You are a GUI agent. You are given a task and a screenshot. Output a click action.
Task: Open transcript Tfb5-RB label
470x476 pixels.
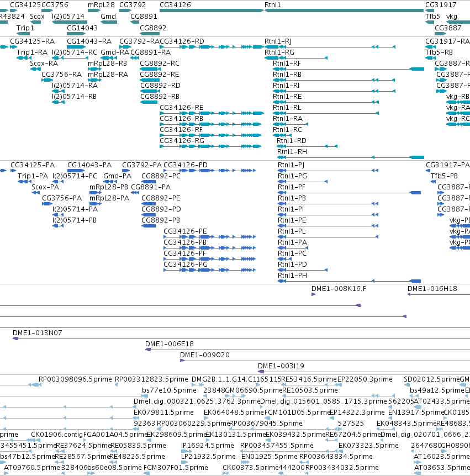[439, 52]
